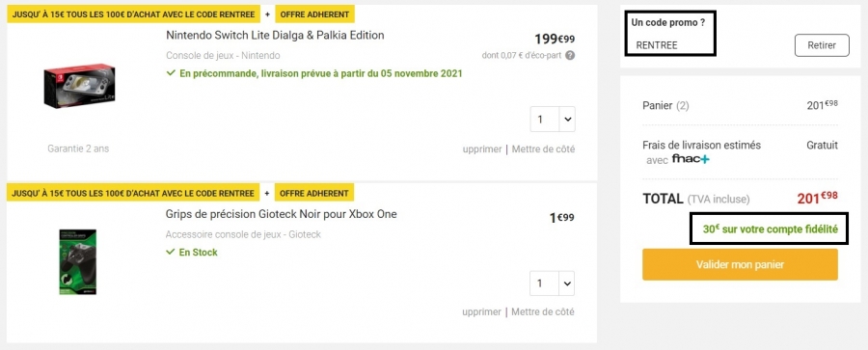Click the eco-part help question mark icon
Image resolution: width=868 pixels, height=350 pixels.
click(x=570, y=55)
